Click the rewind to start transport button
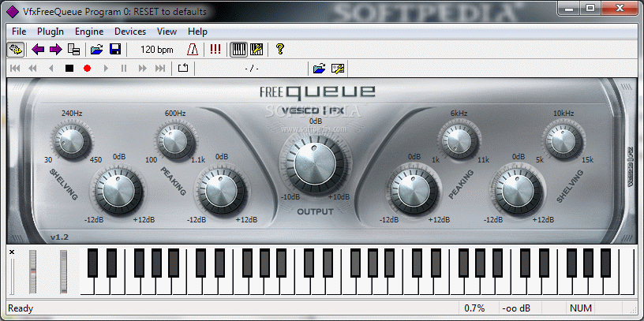Viewport: 644px width, 321px height. coord(15,69)
